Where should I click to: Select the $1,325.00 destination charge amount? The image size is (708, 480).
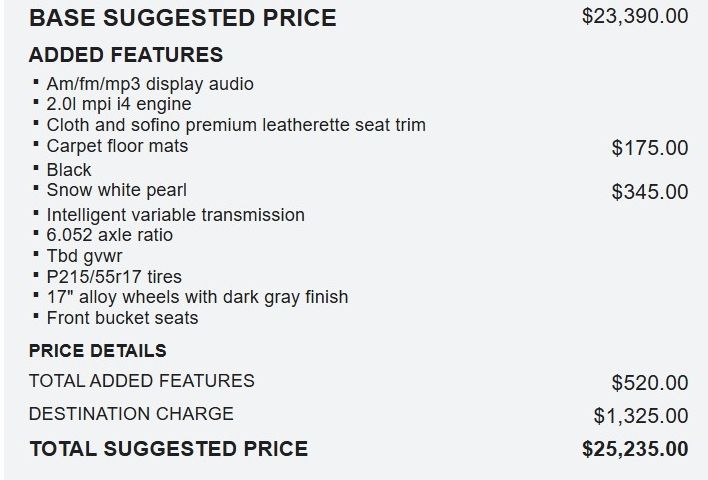coord(641,416)
